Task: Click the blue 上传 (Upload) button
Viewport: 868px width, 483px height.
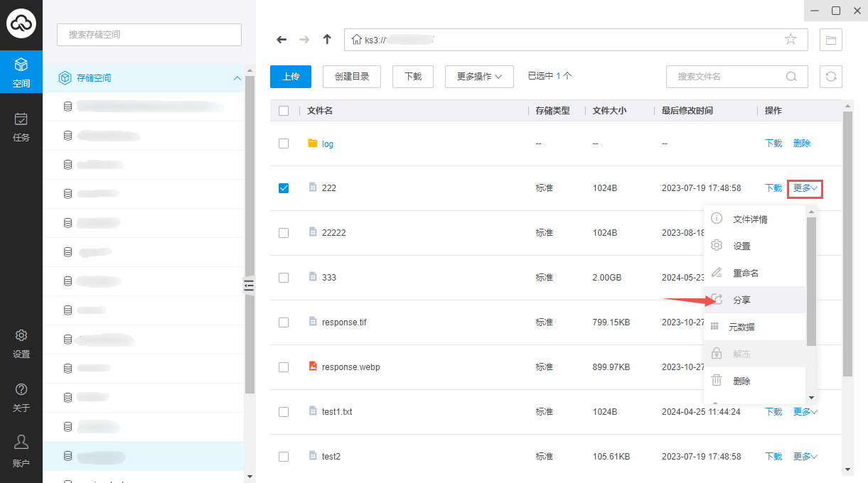Action: [291, 77]
